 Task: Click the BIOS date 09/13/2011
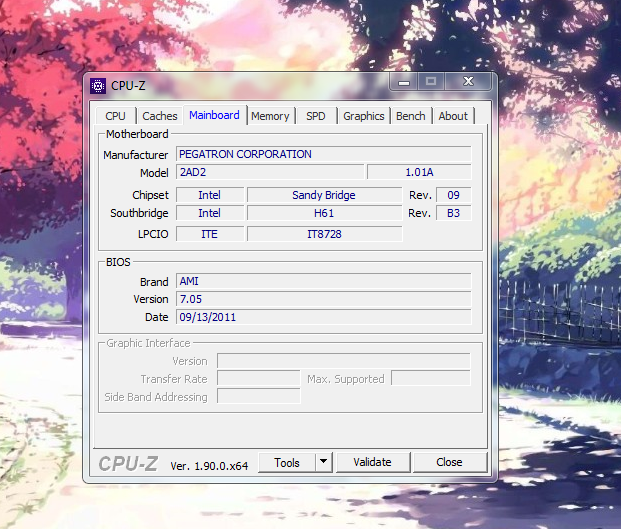tap(324, 317)
